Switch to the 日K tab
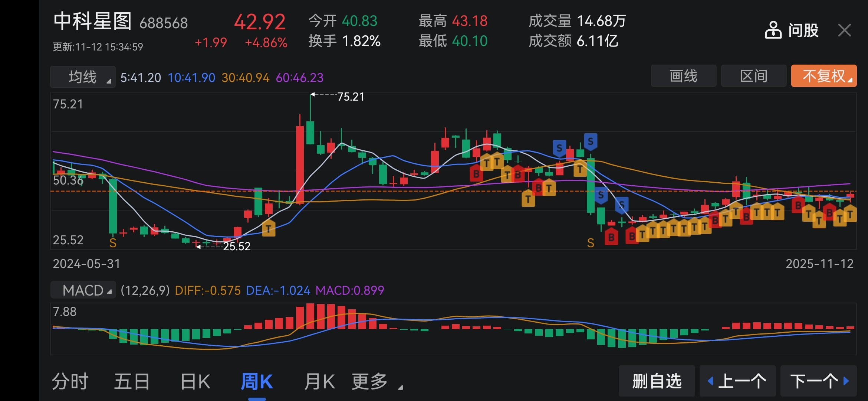 coord(195,382)
